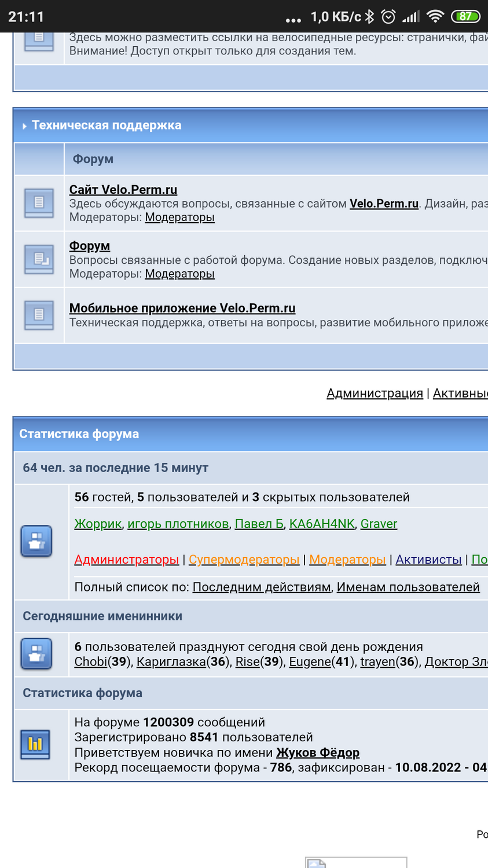Open user Graver profile
Screen dimensions: 488x868
(x=379, y=524)
